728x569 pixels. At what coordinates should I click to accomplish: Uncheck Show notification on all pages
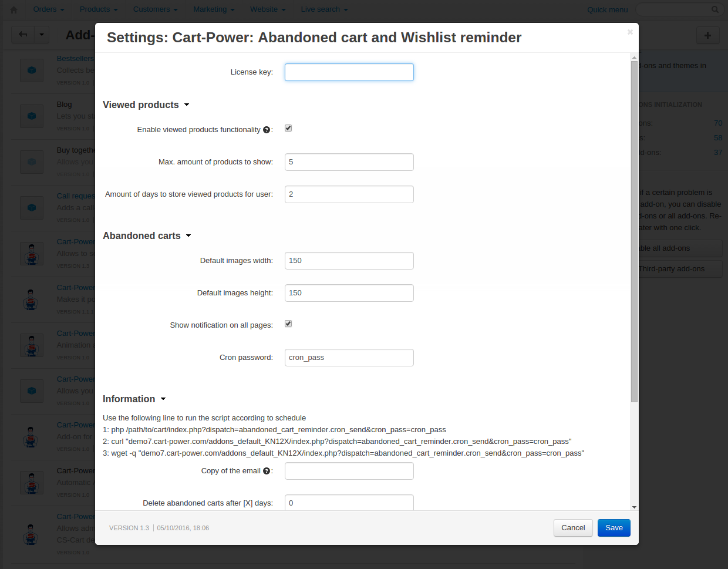288,324
